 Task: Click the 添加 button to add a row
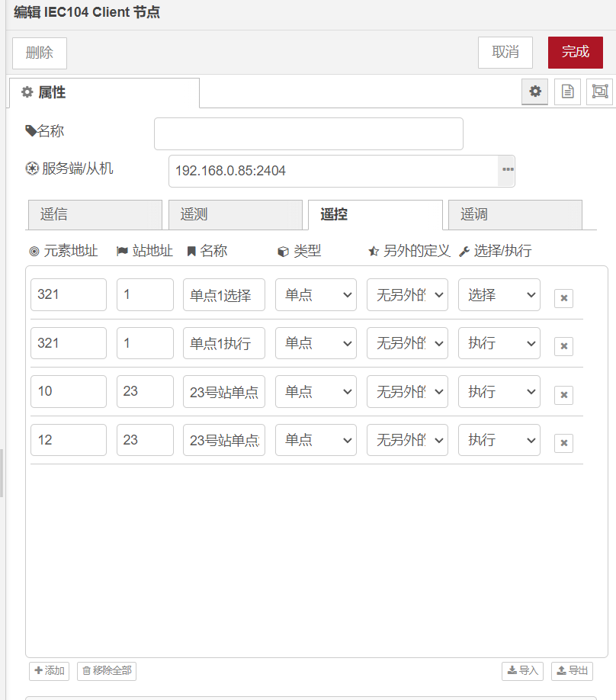[49, 671]
